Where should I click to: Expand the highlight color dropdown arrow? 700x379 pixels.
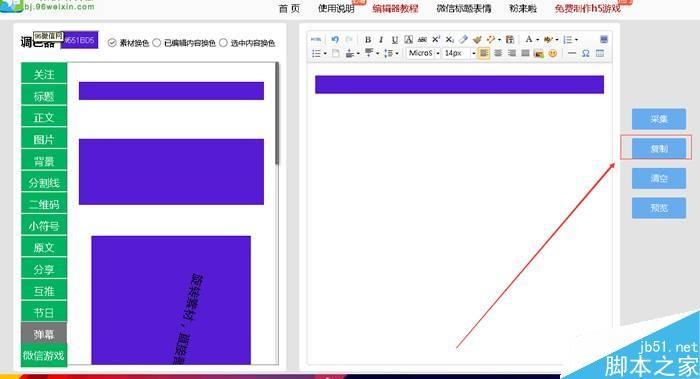(557, 40)
